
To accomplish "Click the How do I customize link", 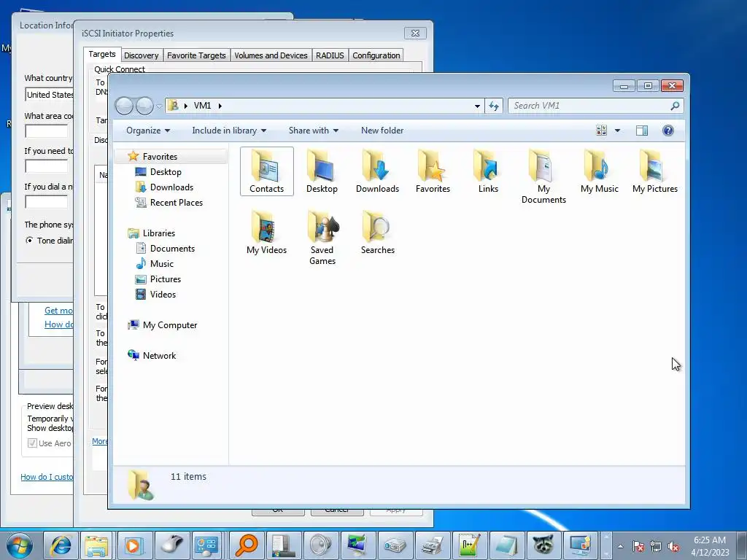I will (47, 477).
